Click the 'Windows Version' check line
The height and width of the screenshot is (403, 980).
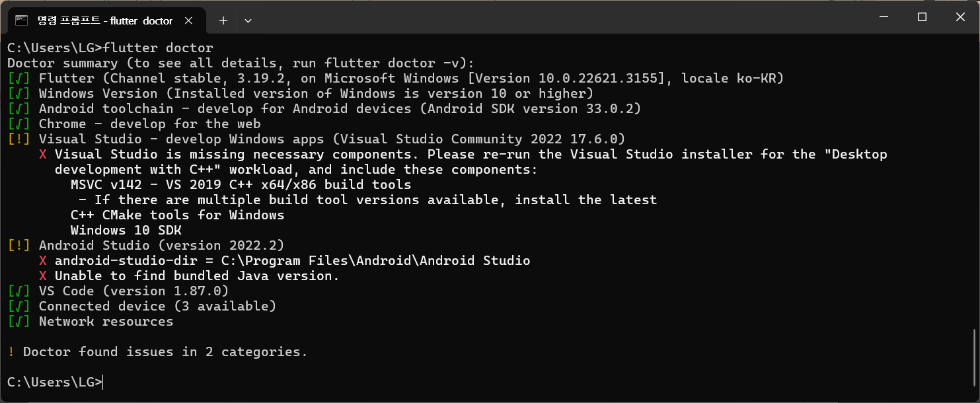coord(301,94)
